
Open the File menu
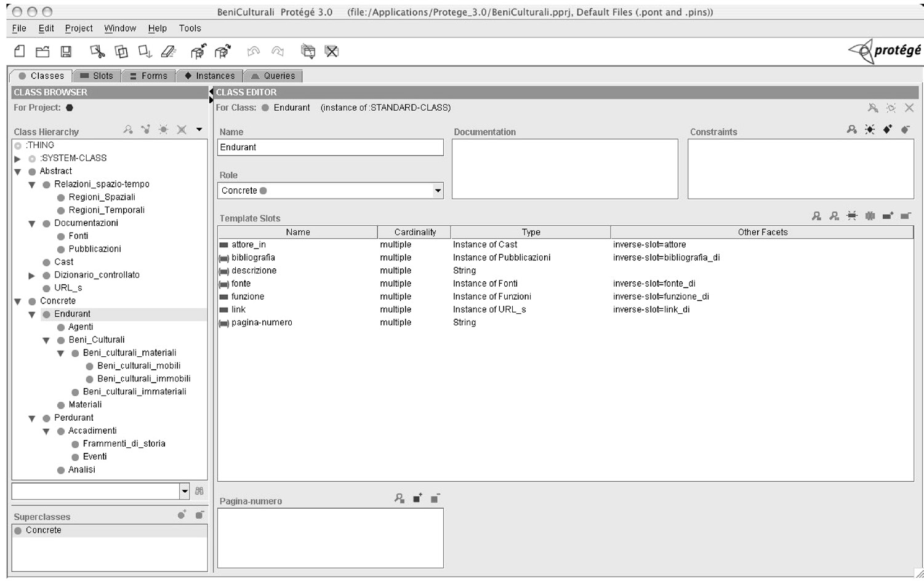(x=19, y=28)
